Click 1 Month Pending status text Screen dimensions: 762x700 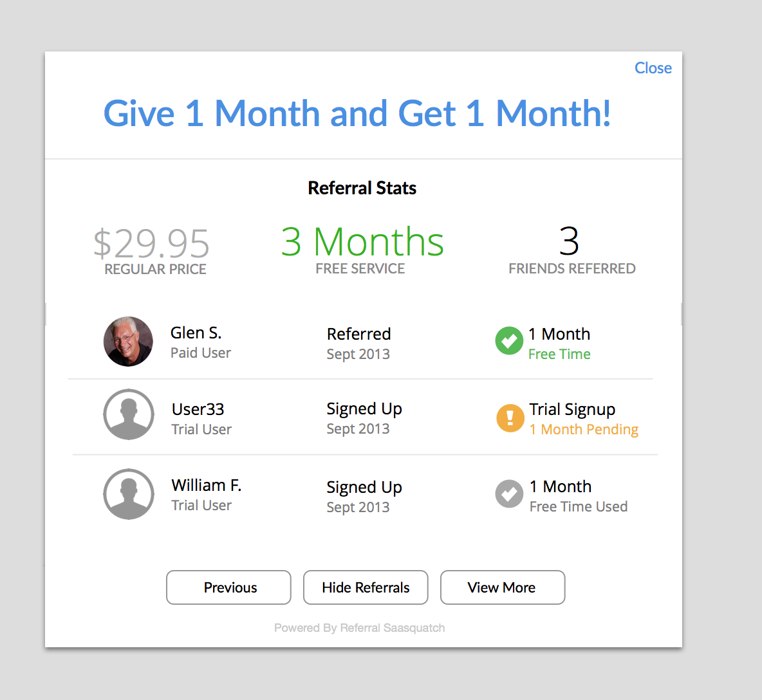tap(584, 430)
